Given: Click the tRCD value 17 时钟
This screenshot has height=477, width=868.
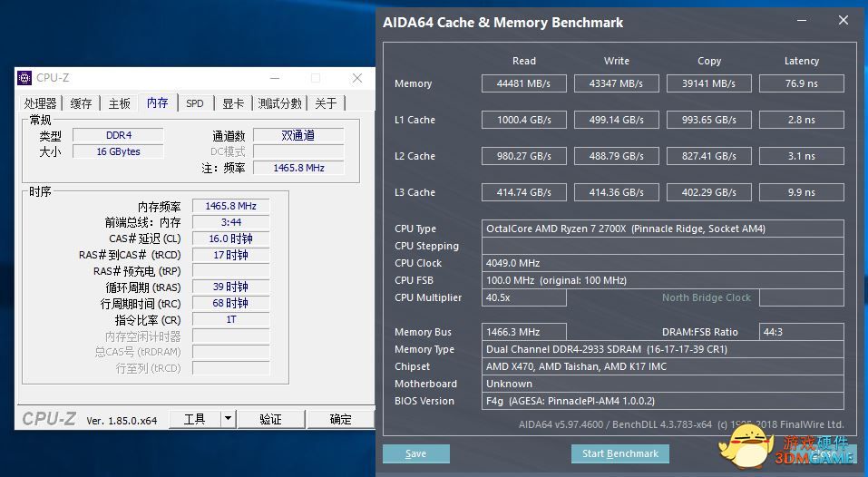Looking at the screenshot, I should coord(231,255).
